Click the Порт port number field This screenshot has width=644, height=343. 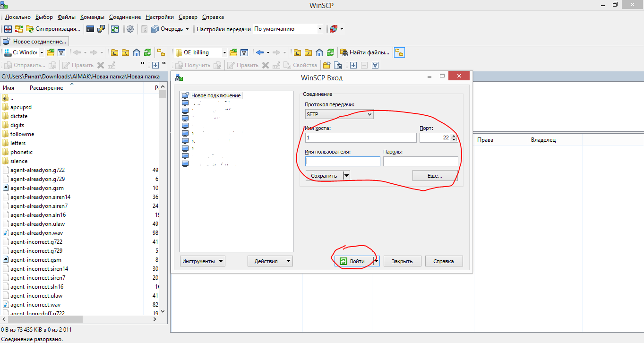[x=435, y=137]
